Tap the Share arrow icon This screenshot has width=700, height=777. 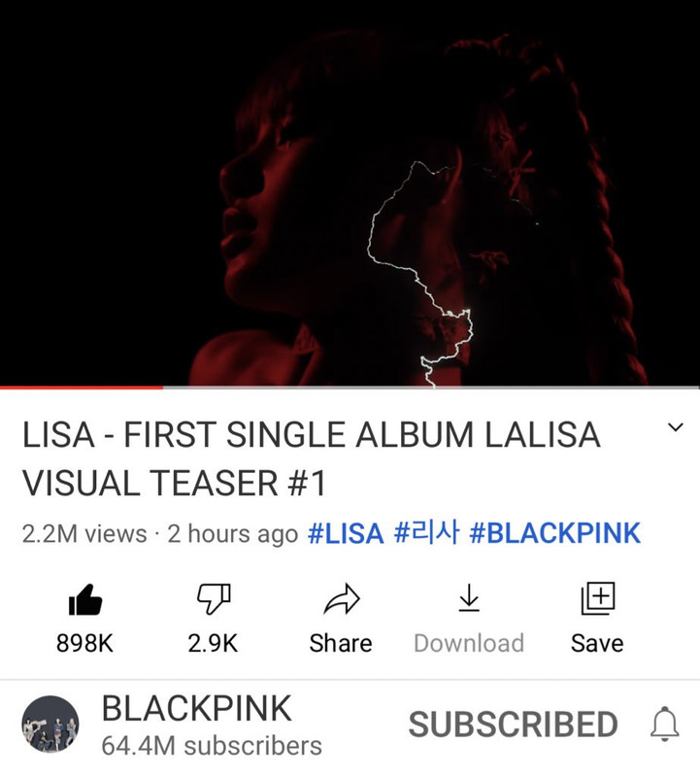point(342,598)
